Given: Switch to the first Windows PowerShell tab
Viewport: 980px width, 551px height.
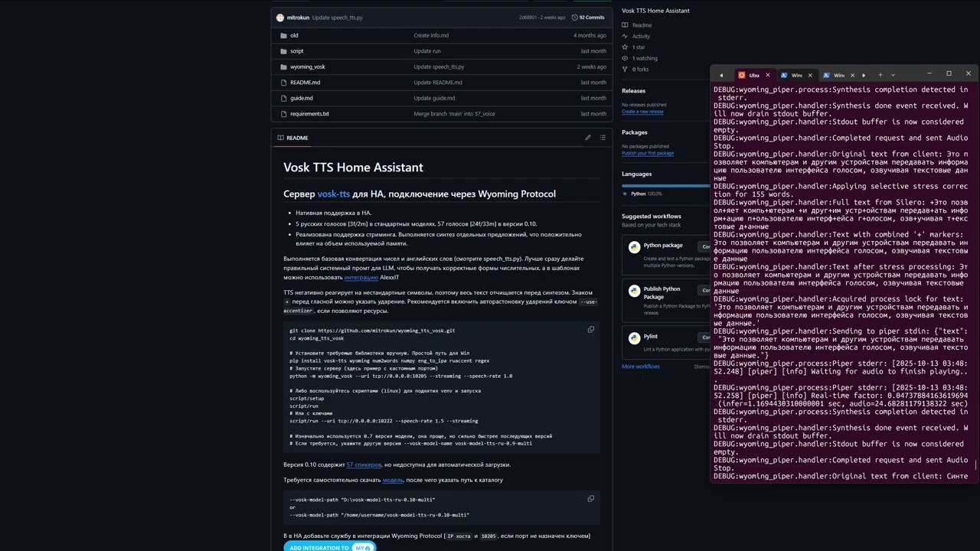Looking at the screenshot, I should point(797,75).
